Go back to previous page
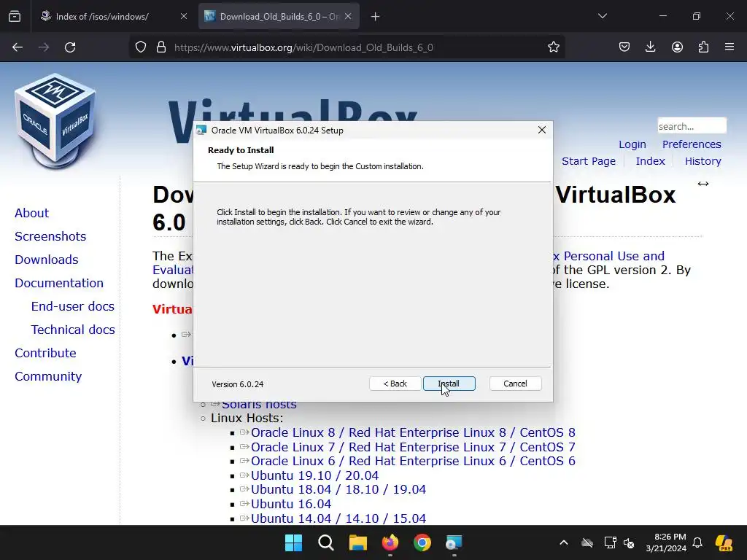Screen dimensions: 747x560 click(x=18, y=47)
